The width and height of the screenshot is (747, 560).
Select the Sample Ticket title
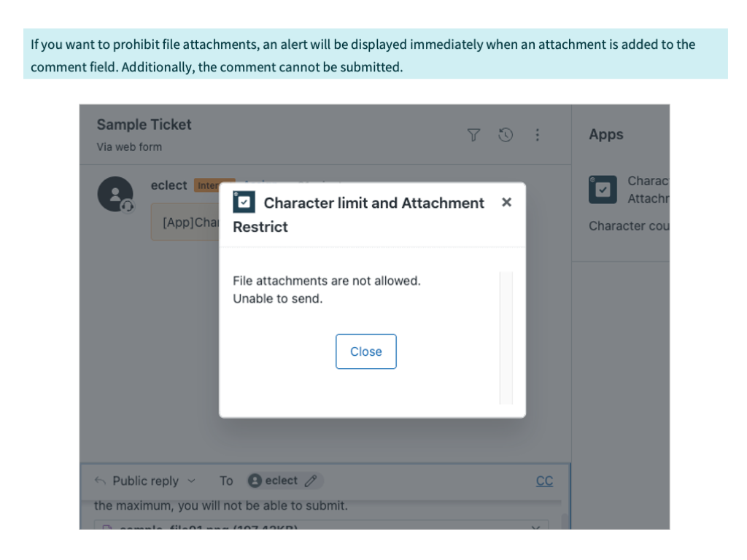click(143, 124)
